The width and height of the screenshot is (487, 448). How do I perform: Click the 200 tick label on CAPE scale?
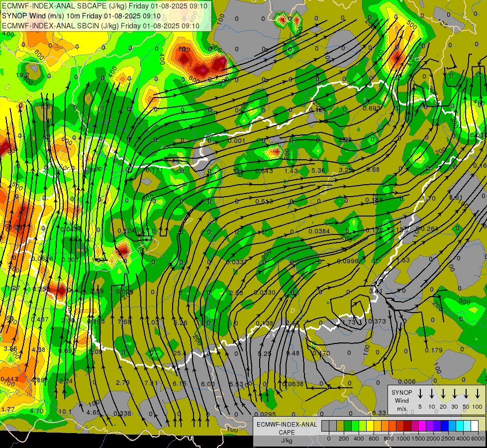point(344,439)
